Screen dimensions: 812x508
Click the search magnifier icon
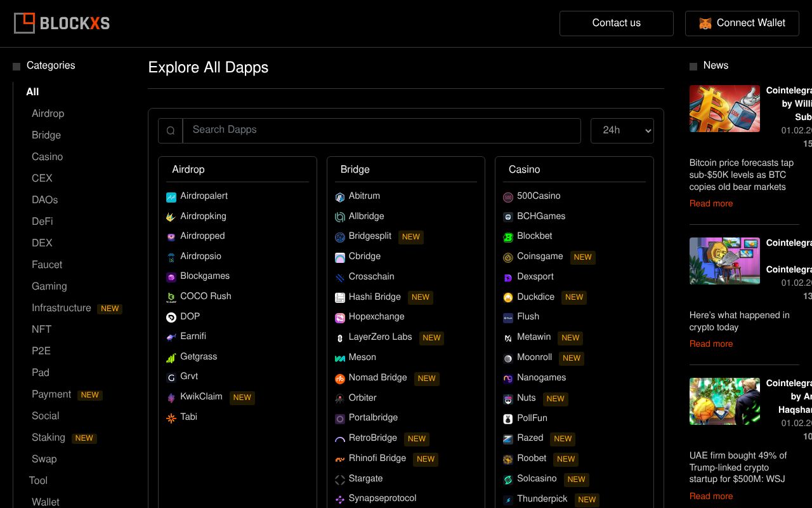tap(171, 131)
